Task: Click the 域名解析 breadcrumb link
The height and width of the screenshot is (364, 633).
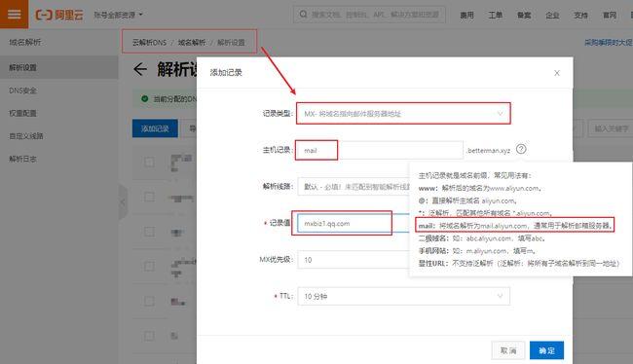Action: [x=192, y=43]
